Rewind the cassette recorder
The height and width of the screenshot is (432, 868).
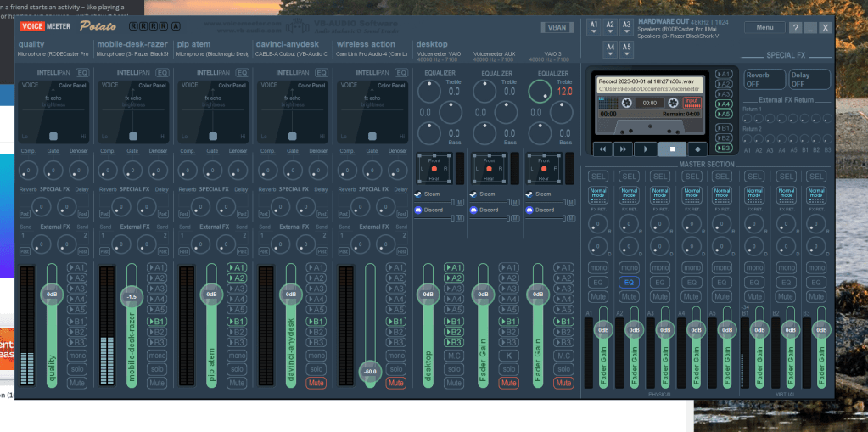602,149
